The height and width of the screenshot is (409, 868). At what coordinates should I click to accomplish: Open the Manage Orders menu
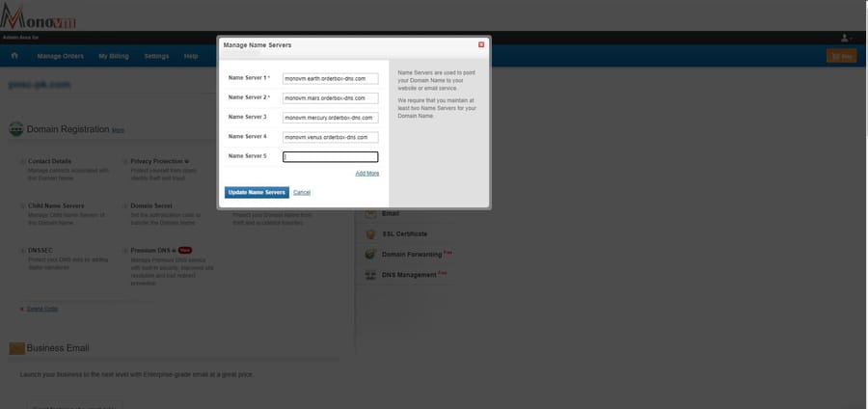(x=61, y=57)
